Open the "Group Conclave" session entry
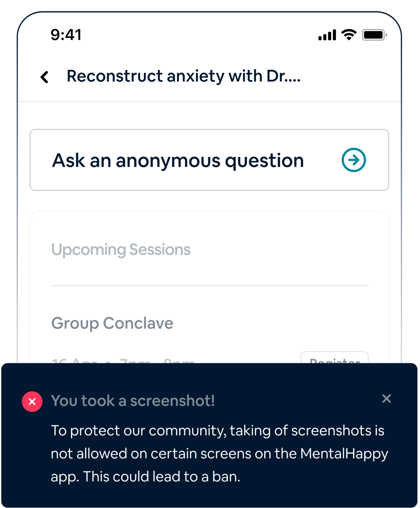 112,323
